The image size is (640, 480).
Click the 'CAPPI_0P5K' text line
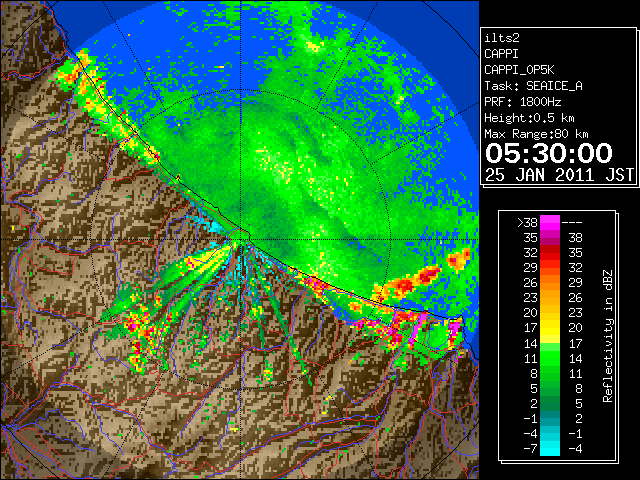tap(519, 70)
